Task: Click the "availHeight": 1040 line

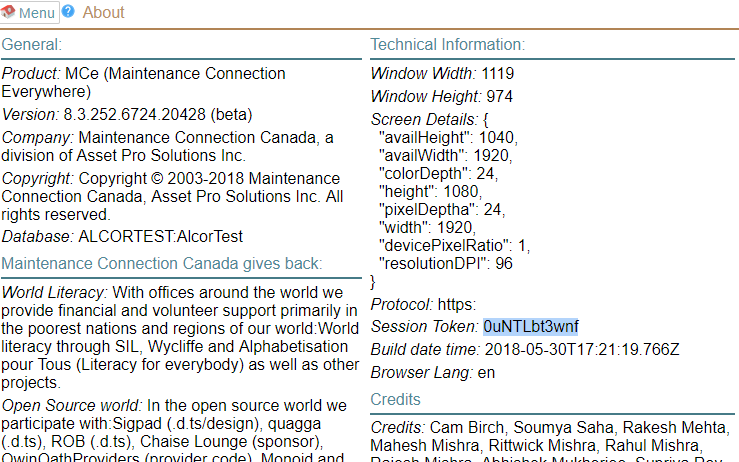Action: pos(448,138)
